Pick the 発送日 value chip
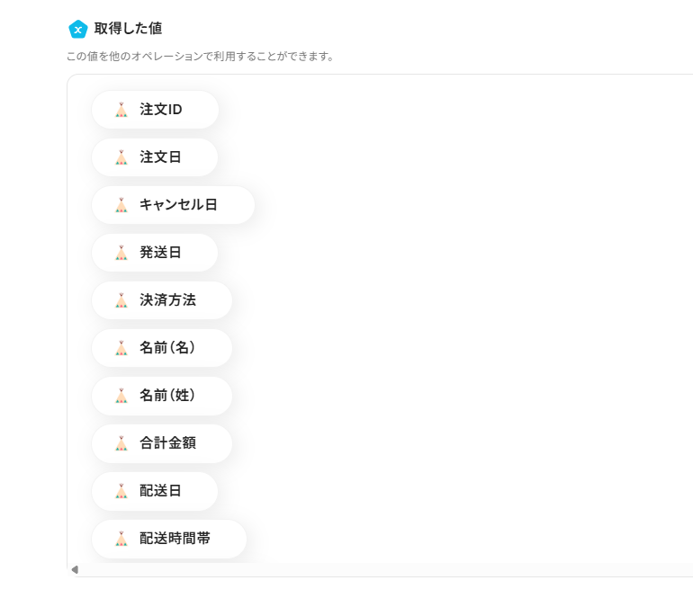The width and height of the screenshot is (693, 616). (x=155, y=253)
